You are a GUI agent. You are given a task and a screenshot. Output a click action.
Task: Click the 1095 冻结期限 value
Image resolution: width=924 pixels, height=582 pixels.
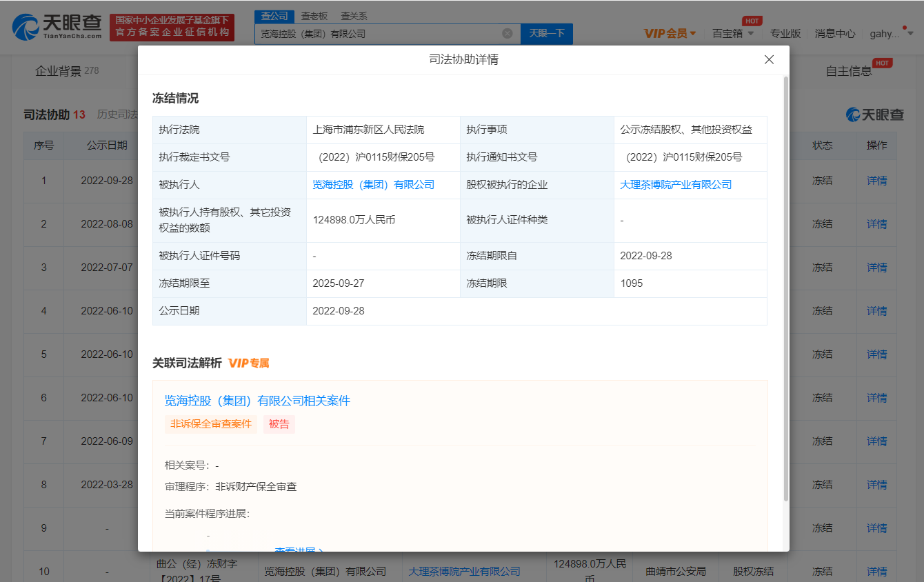point(632,283)
